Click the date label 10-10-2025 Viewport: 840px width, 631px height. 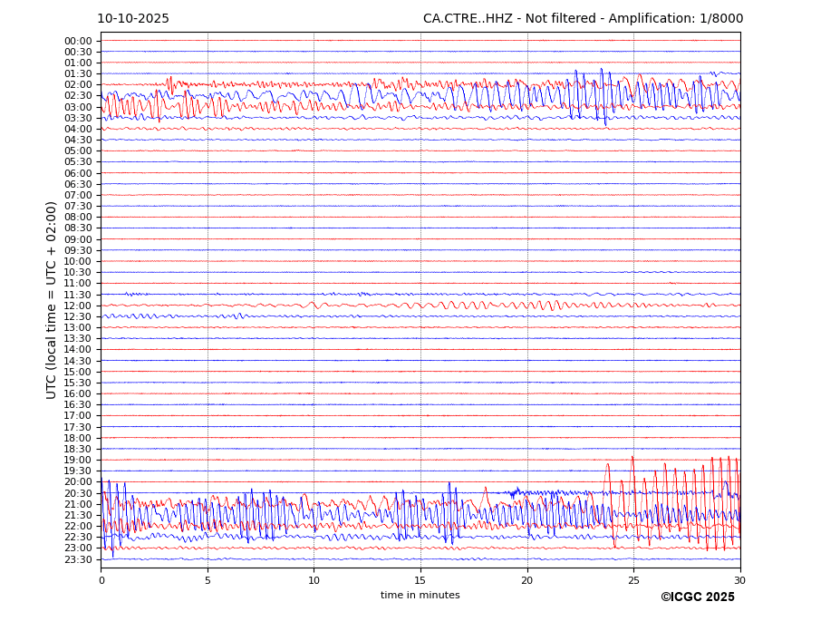pyautogui.click(x=133, y=19)
